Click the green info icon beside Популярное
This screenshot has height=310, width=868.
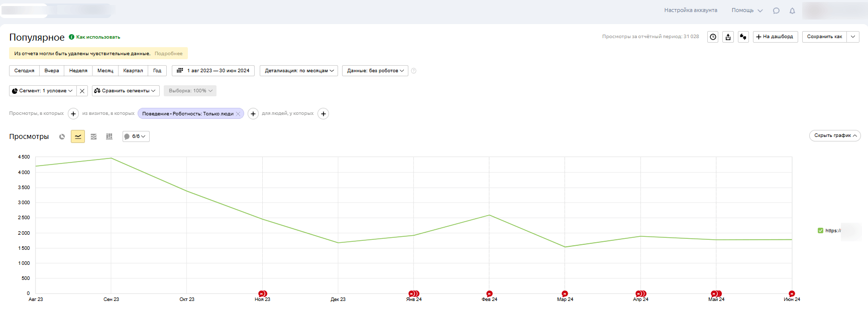point(71,37)
